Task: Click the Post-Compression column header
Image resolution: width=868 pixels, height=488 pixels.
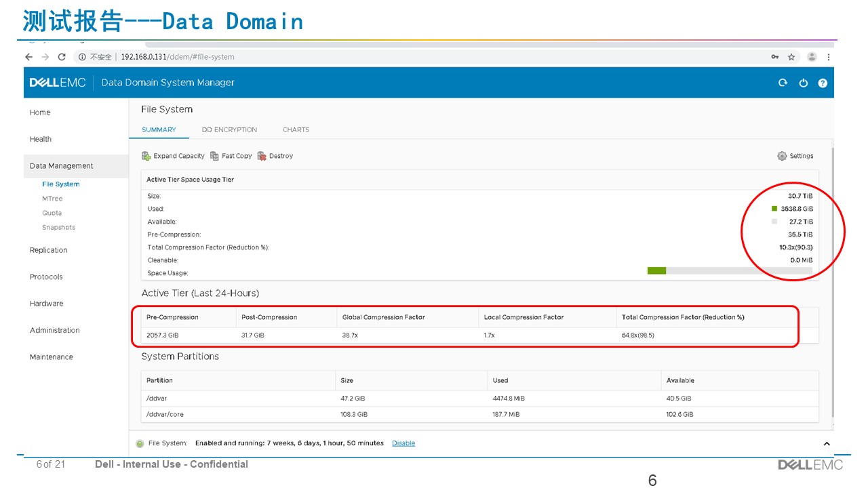Action: [x=269, y=317]
